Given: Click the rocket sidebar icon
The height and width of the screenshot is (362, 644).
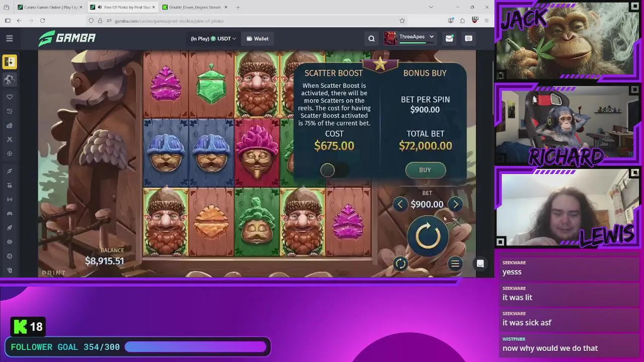Looking at the screenshot, I should coord(10,227).
